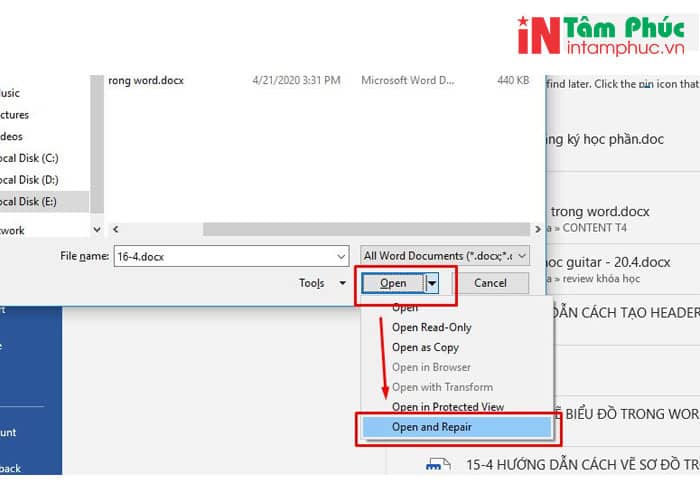Click the file list horizontal scrollbar thumb
The height and width of the screenshot is (500, 700).
(x=366, y=229)
